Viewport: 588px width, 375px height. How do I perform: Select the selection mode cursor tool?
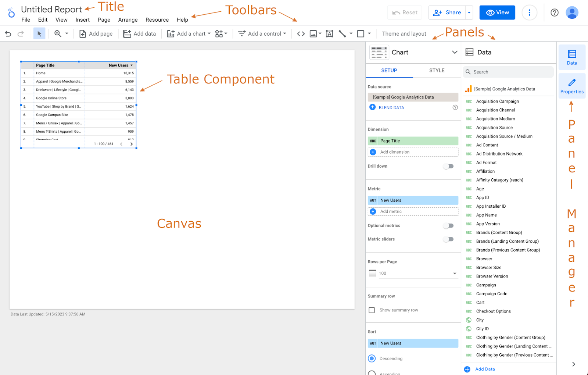39,34
